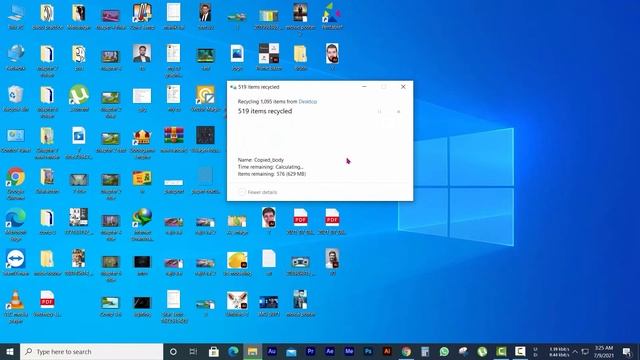Open WhatsApp from the taskbar
Image resolution: width=640 pixels, height=360 pixels.
(x=444, y=351)
